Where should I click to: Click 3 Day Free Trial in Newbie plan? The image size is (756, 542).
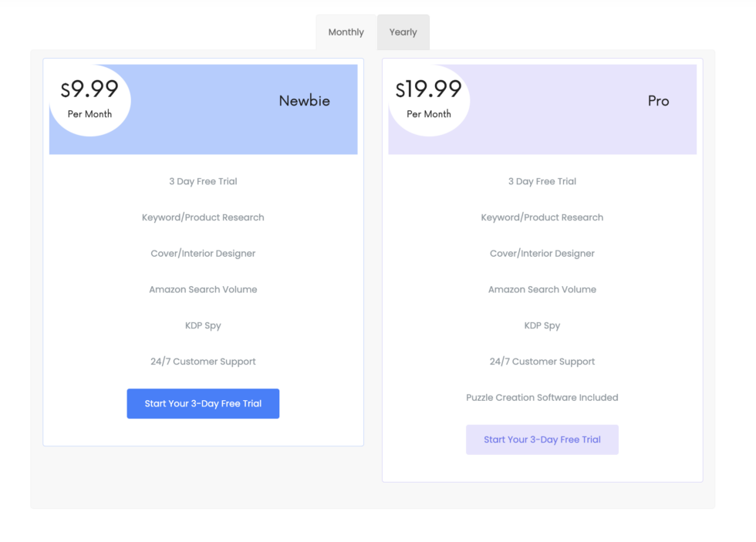tap(203, 182)
